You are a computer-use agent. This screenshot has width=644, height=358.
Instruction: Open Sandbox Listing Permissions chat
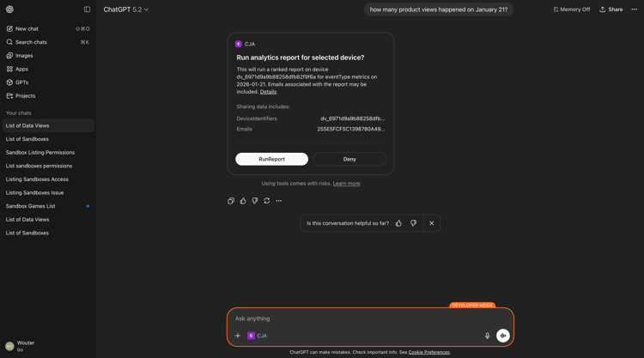point(48,152)
